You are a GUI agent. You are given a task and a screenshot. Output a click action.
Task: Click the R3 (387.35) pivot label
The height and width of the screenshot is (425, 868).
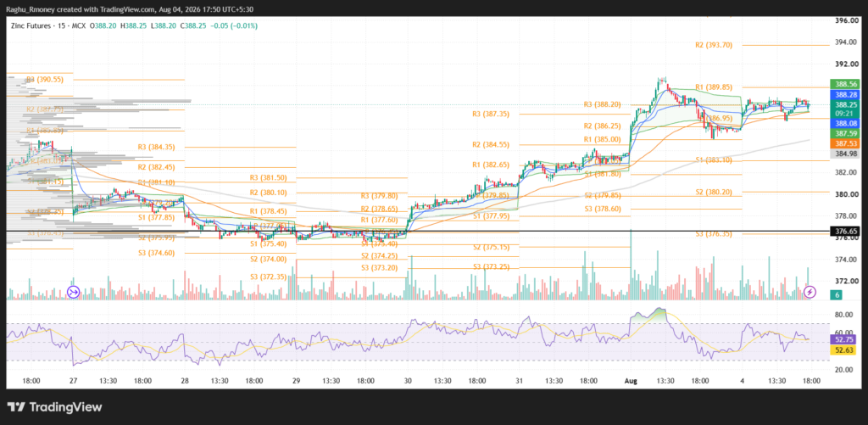(x=491, y=115)
